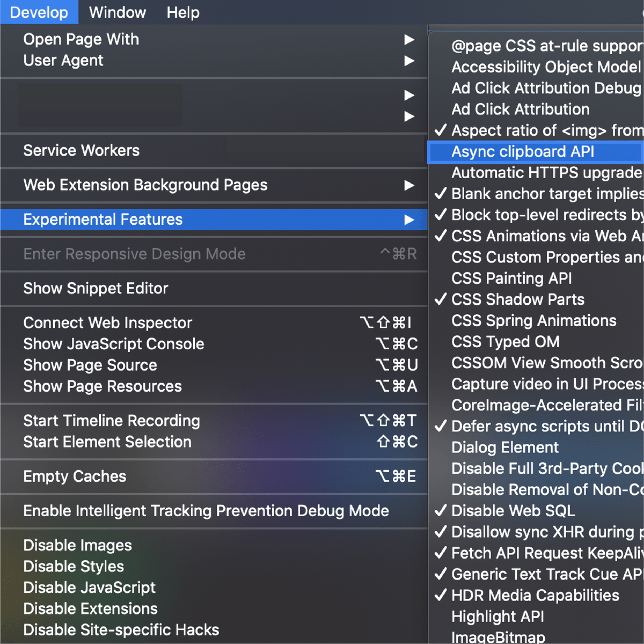Select Disable JavaScript option

[x=89, y=588]
